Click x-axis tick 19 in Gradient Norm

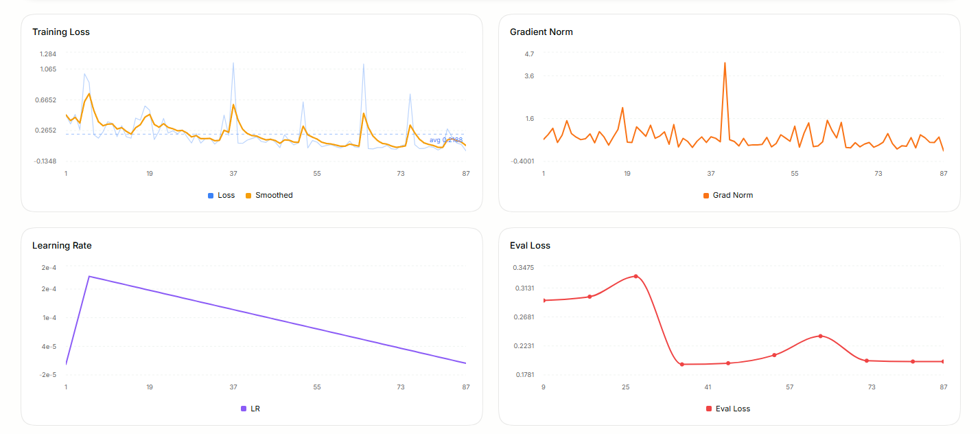627,174
